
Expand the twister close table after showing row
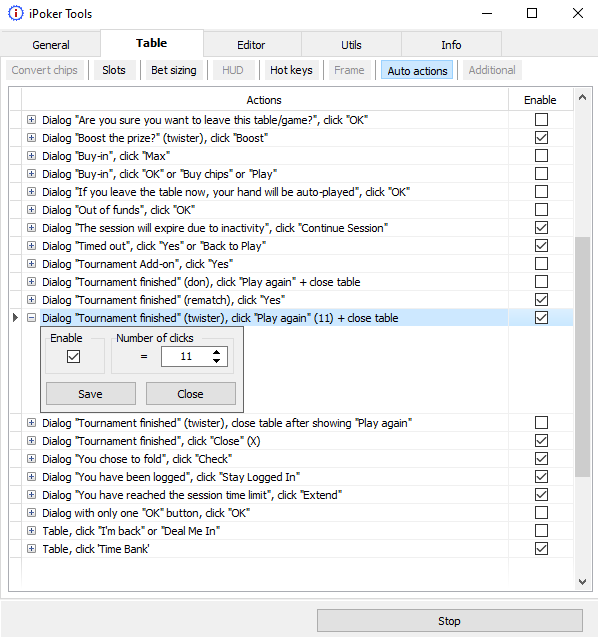click(31, 423)
